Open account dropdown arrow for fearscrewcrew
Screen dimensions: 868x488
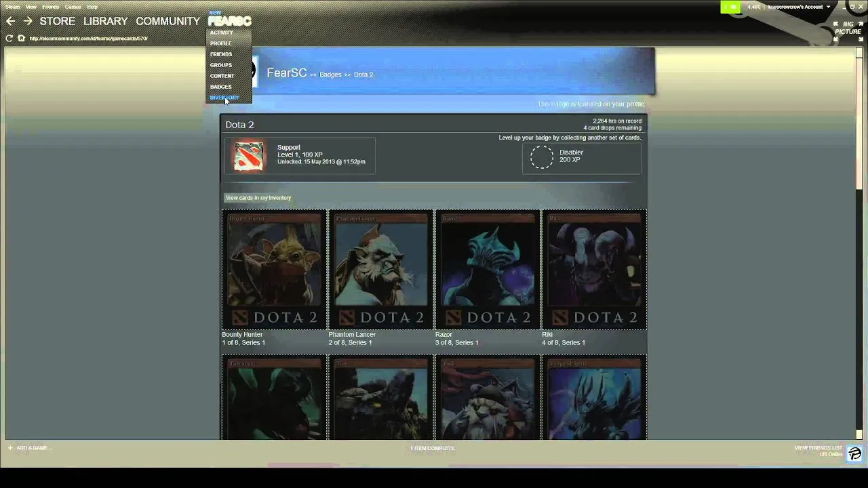tap(828, 7)
